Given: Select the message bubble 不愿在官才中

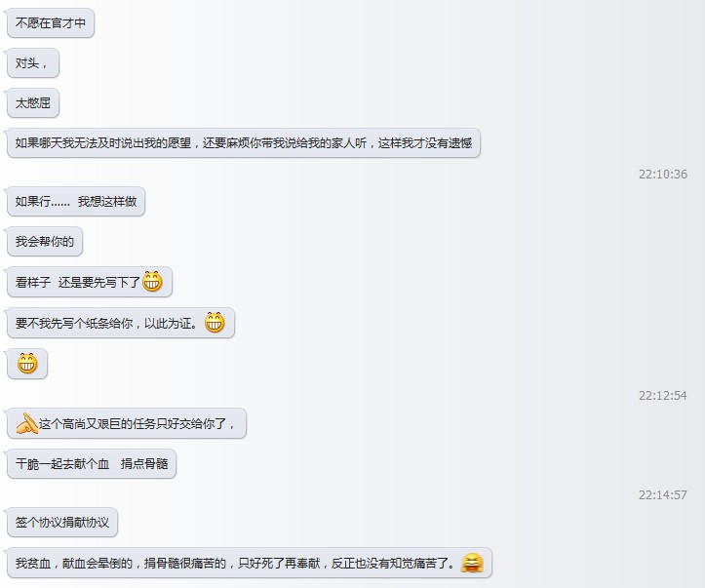Looking at the screenshot, I should click(51, 23).
